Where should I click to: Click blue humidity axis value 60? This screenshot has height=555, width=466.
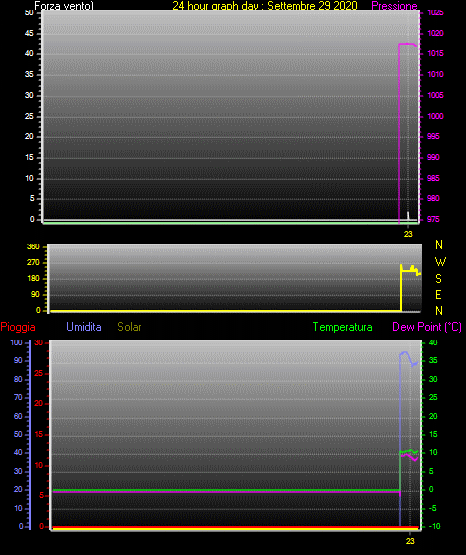18,416
